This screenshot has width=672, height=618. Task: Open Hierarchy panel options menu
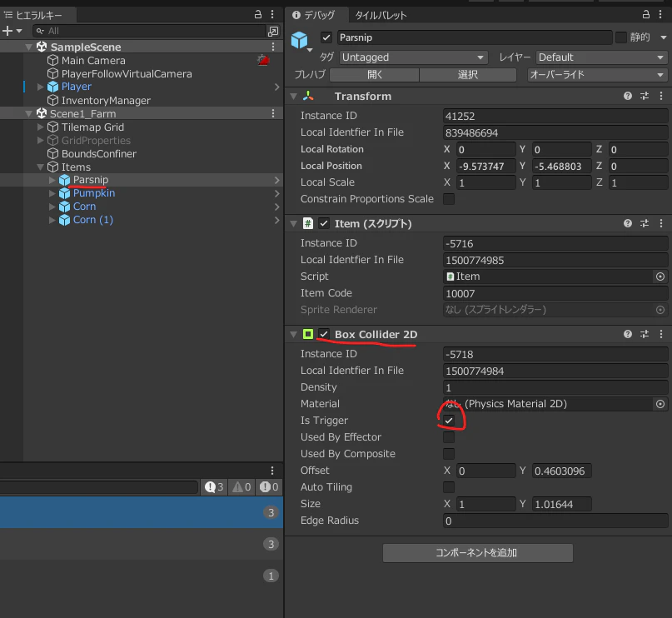coord(272,14)
